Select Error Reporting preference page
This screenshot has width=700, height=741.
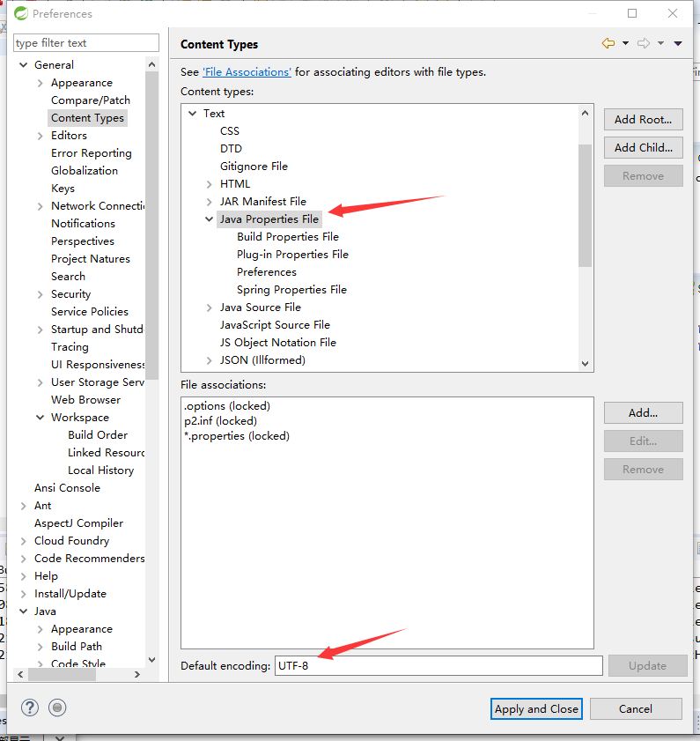pyautogui.click(x=92, y=153)
